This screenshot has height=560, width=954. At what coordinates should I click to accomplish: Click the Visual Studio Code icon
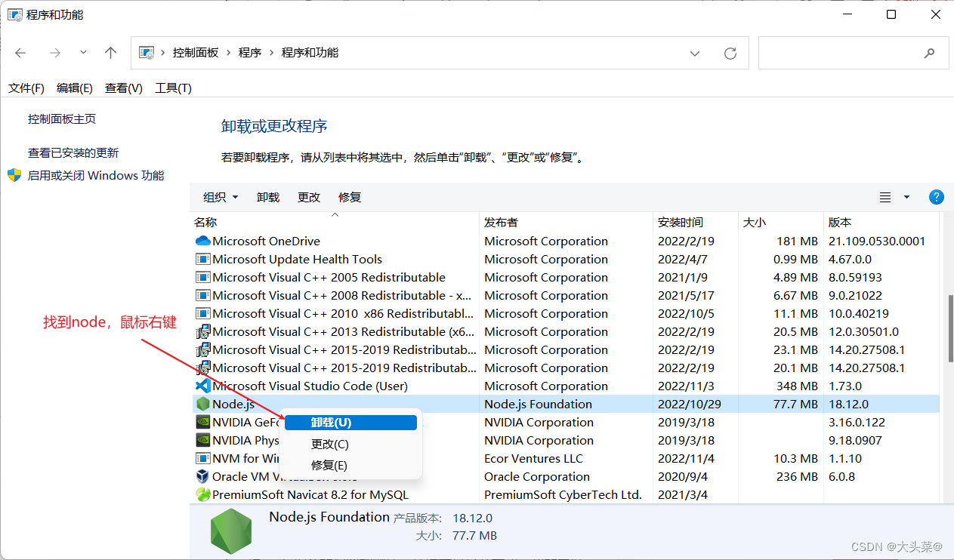point(202,386)
